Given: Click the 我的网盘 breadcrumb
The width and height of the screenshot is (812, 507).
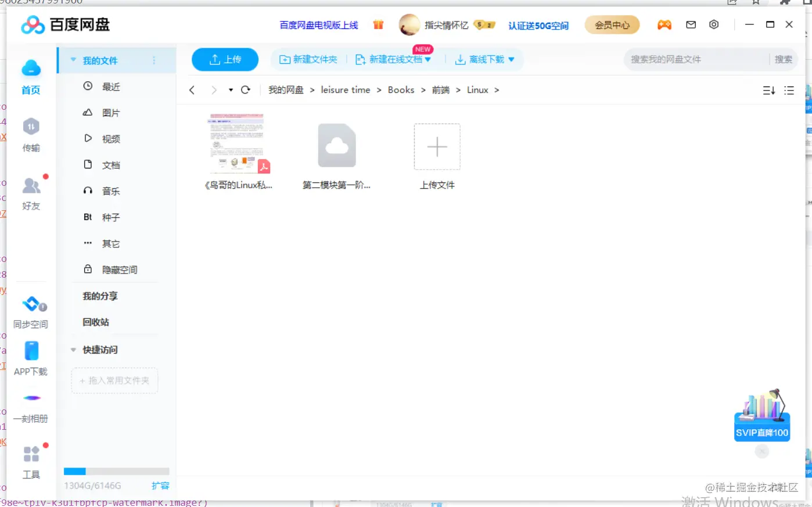Looking at the screenshot, I should tap(286, 90).
